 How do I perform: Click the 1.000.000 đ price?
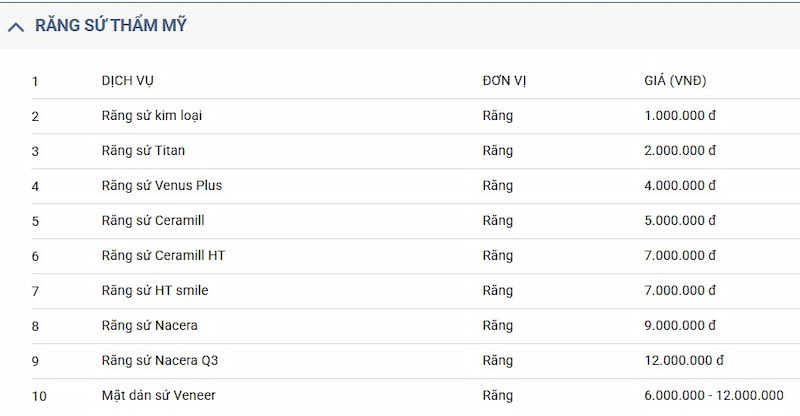click(680, 116)
